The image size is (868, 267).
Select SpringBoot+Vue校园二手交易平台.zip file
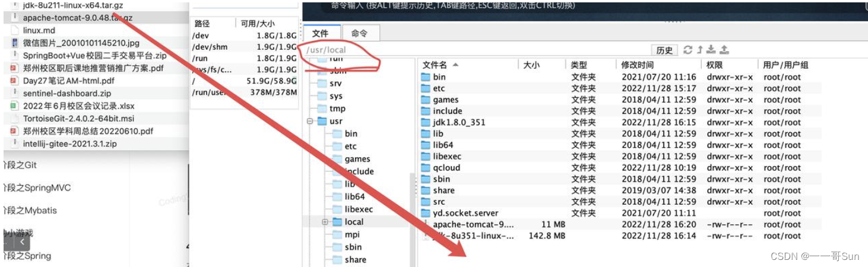tap(94, 55)
